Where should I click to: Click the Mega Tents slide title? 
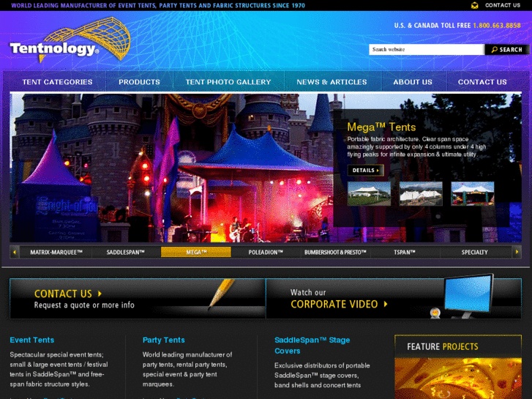[x=381, y=127]
